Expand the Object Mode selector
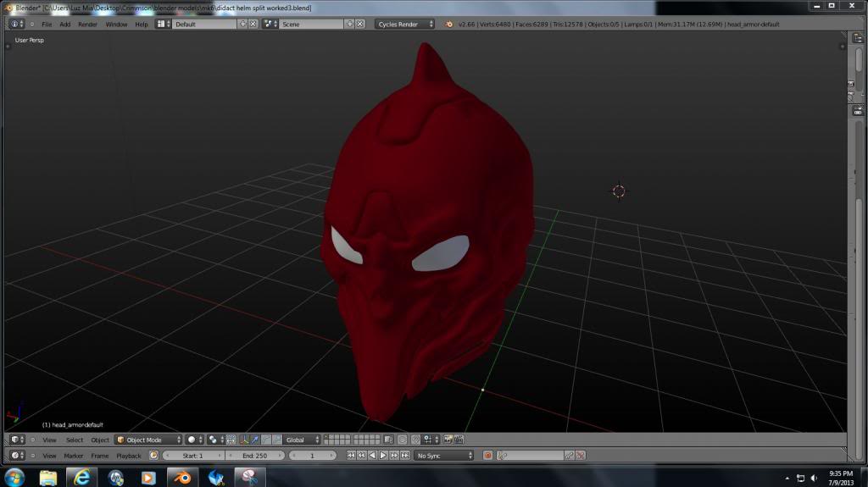The image size is (868, 487). coord(149,440)
